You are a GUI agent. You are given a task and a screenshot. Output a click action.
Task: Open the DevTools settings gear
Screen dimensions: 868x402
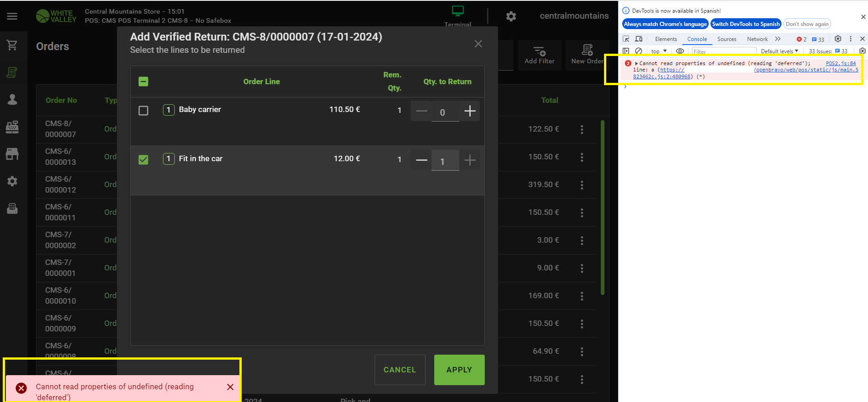coord(838,39)
